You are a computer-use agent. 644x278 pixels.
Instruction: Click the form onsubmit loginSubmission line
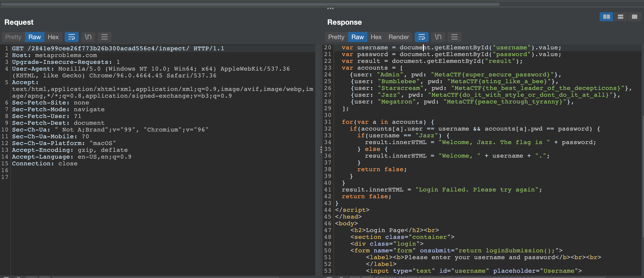(x=456, y=250)
